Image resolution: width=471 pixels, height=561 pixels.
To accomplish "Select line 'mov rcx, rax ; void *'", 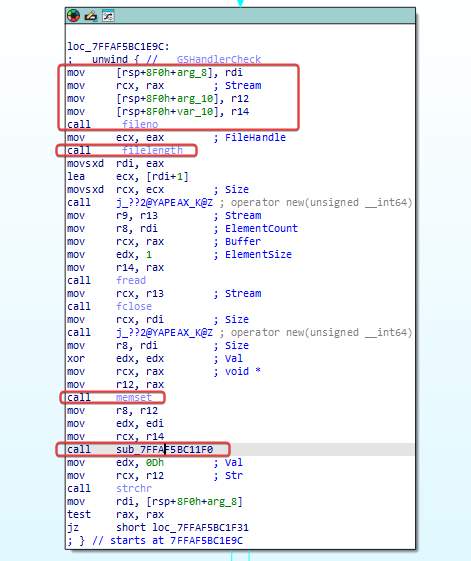I will [x=164, y=371].
